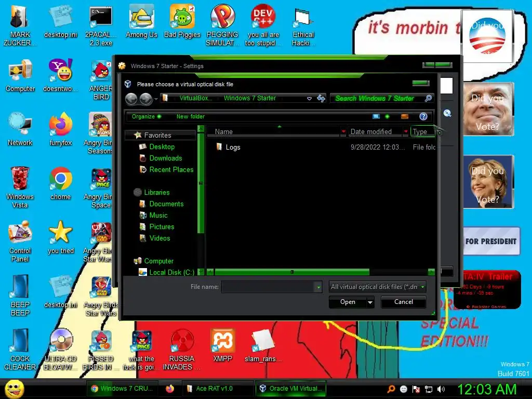Click the Open button's split dropdown arrow
This screenshot has height=399, width=532.
(x=370, y=302)
